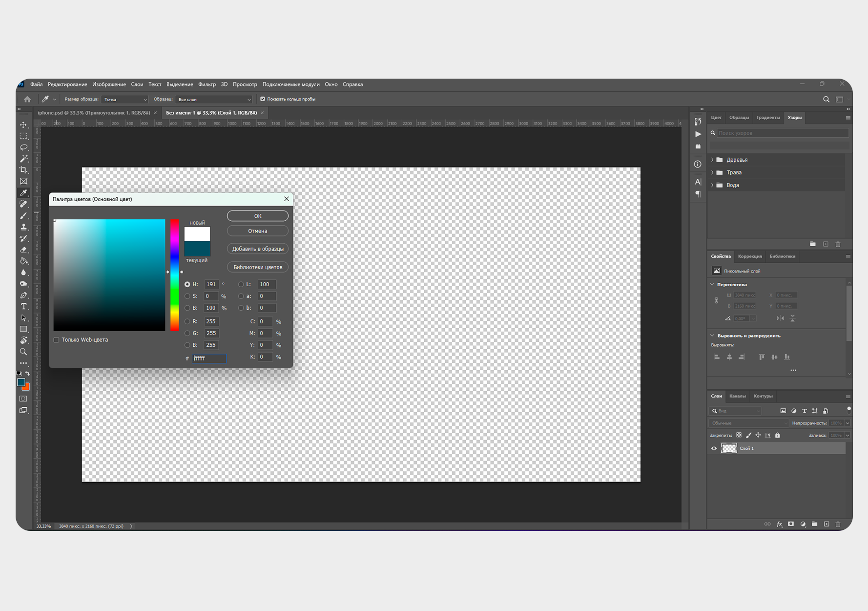Toggle Quick Mask mode
The width and height of the screenshot is (868, 611).
coord(23,399)
